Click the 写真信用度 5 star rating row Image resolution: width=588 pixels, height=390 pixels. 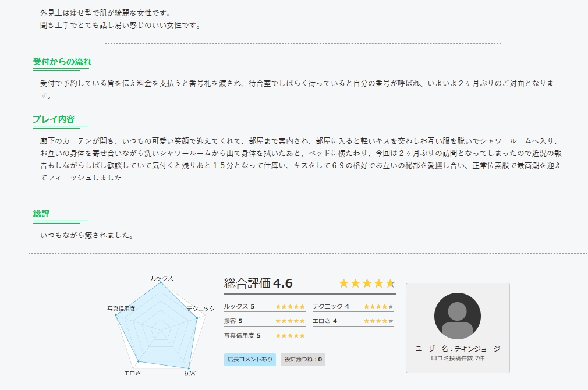tap(265, 336)
